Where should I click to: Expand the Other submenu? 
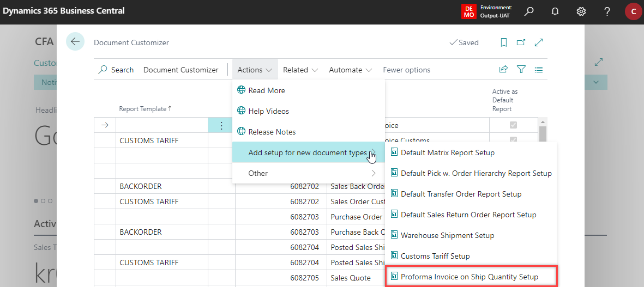click(309, 173)
